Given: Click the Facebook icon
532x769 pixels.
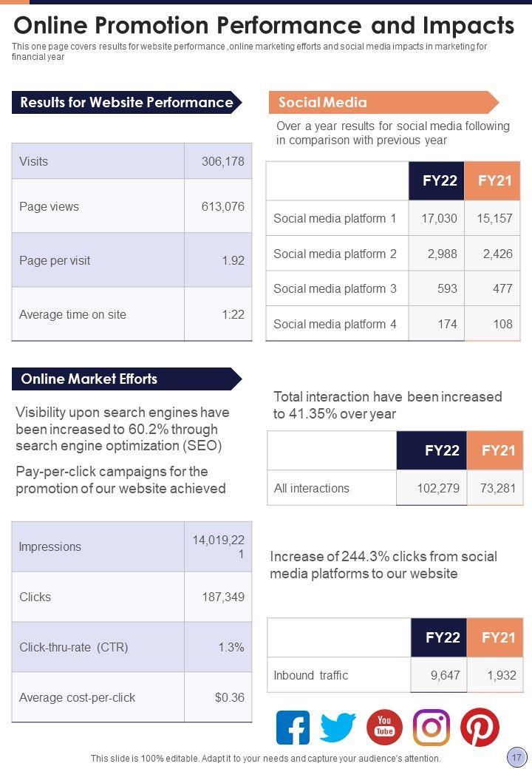Looking at the screenshot, I should (x=293, y=728).
